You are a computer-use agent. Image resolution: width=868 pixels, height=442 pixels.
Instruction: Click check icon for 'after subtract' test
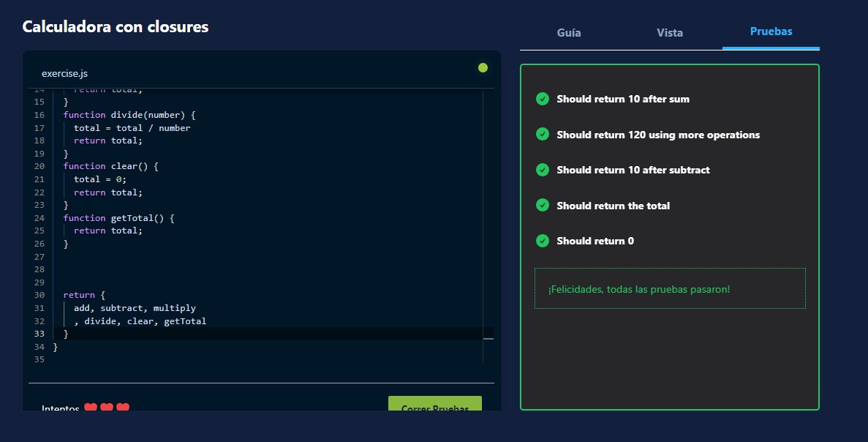(543, 170)
